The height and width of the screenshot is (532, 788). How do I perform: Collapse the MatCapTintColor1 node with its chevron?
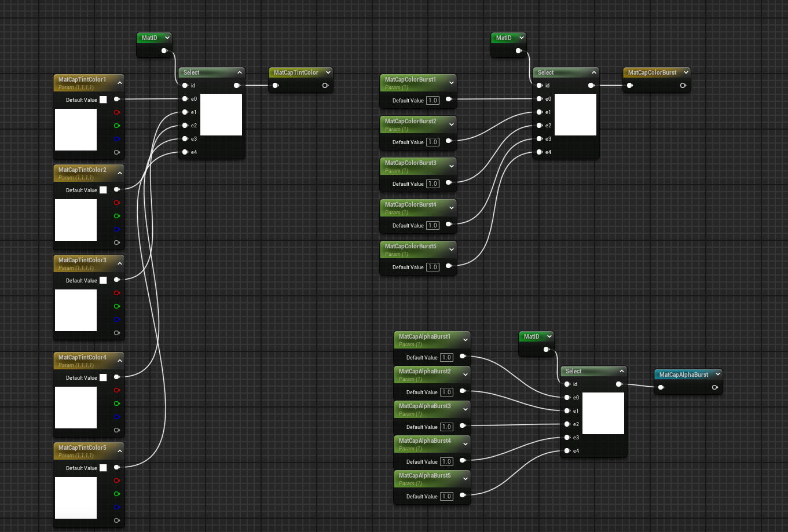[x=120, y=83]
